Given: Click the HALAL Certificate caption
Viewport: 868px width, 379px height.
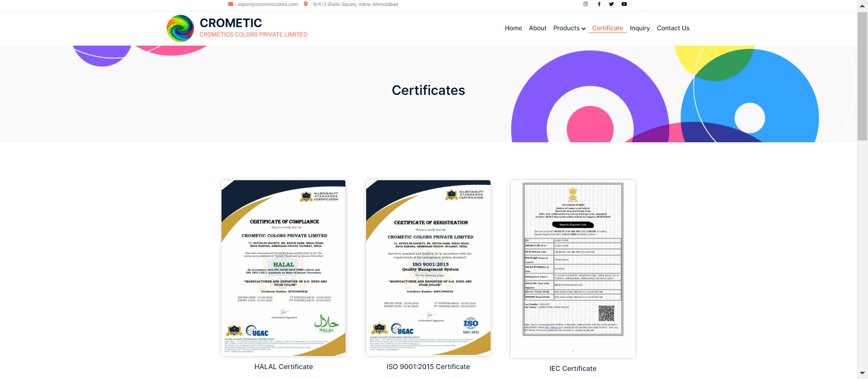Looking at the screenshot, I should tap(283, 367).
